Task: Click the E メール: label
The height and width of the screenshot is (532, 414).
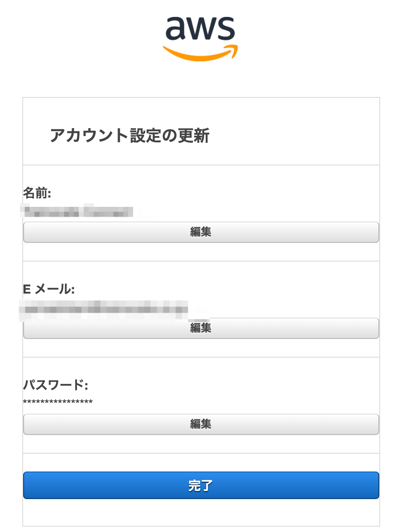Action: [x=49, y=289]
